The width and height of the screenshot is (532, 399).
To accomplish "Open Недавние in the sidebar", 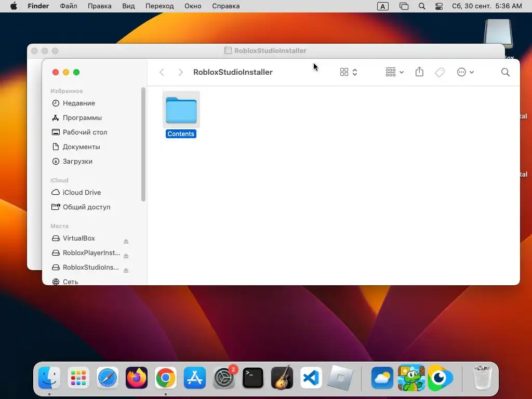I will click(79, 103).
